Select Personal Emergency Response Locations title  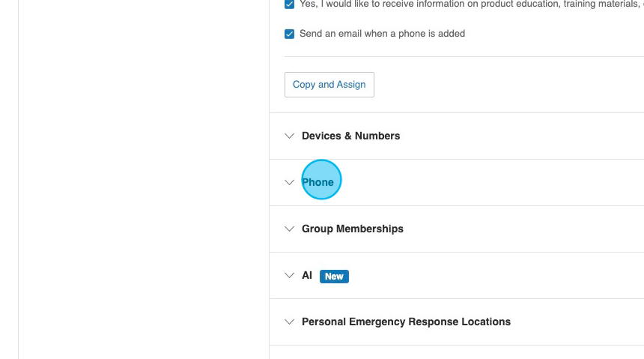pos(406,322)
